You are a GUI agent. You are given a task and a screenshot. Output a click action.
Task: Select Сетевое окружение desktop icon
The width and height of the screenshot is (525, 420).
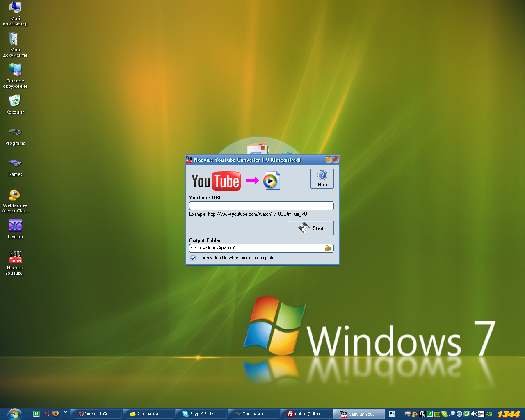(x=15, y=76)
